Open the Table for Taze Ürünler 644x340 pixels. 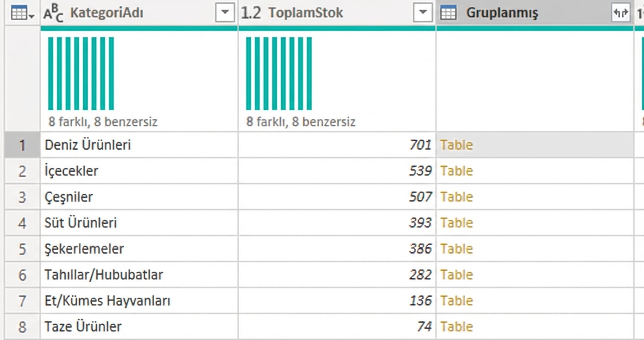tap(456, 326)
